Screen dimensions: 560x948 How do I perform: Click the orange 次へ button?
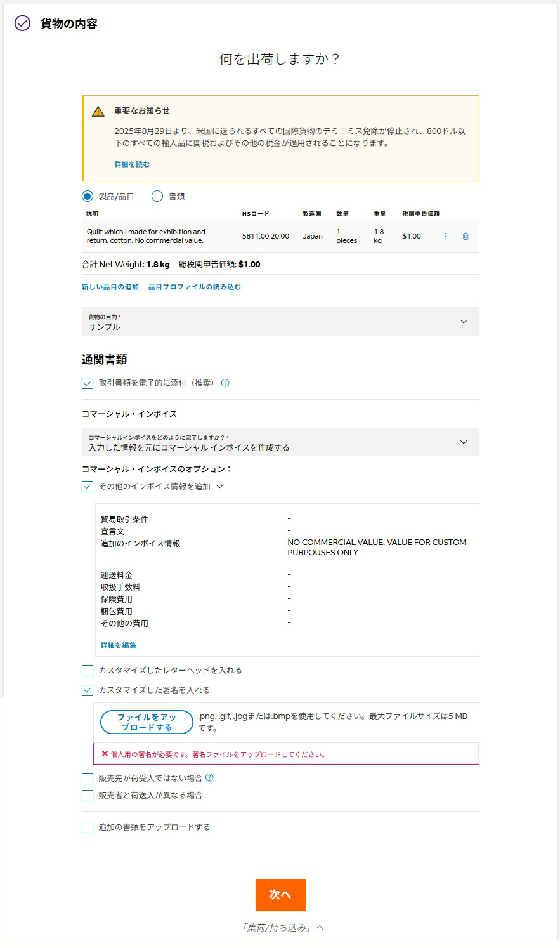pyautogui.click(x=280, y=895)
